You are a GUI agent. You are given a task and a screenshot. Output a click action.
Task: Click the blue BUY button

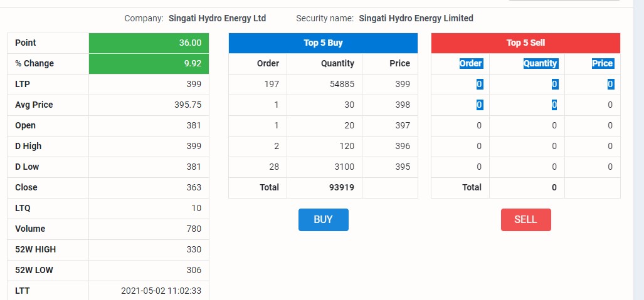pos(323,220)
